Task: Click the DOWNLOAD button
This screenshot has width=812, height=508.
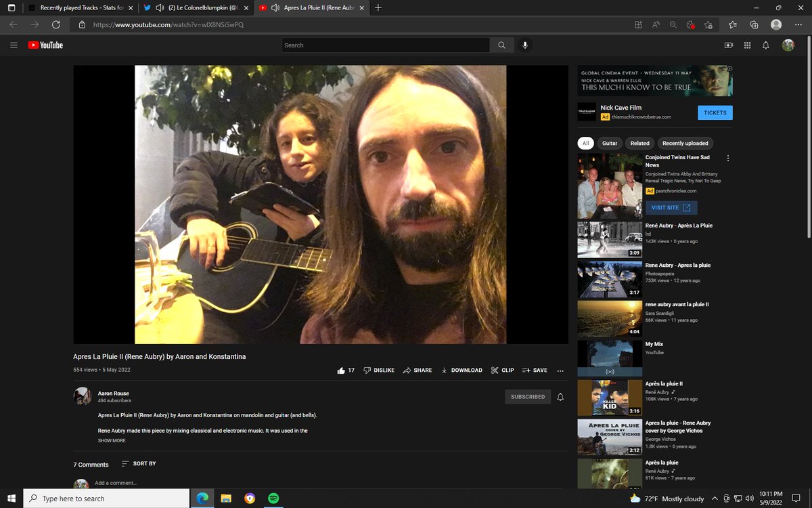Action: point(461,371)
